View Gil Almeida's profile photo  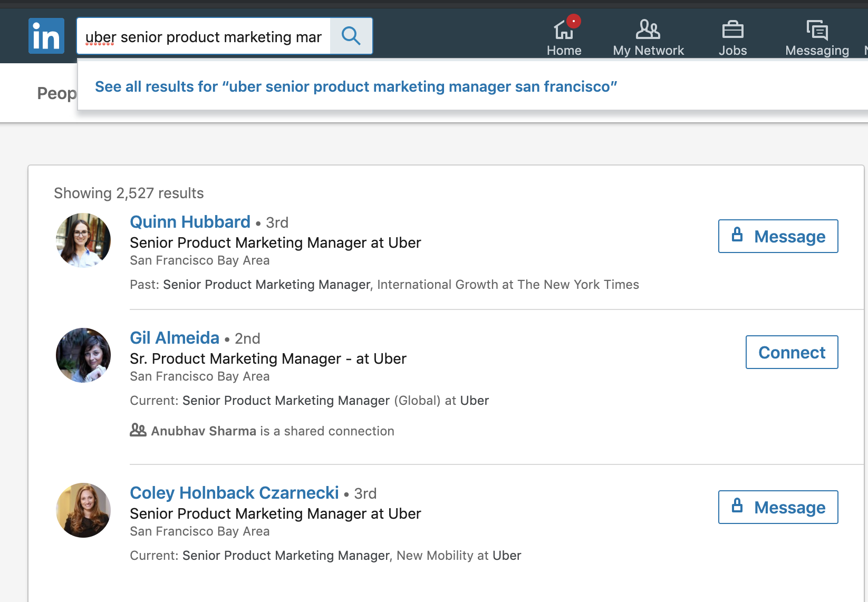(x=83, y=355)
